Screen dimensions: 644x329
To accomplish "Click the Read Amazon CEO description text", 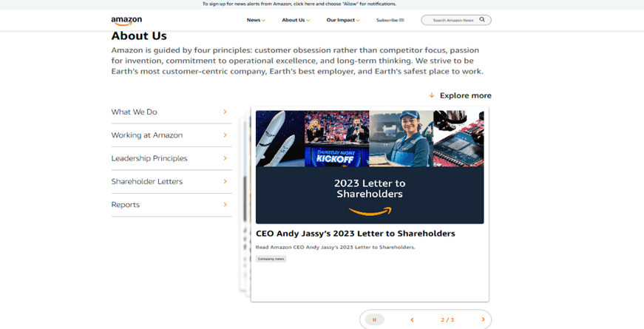I will (x=335, y=247).
